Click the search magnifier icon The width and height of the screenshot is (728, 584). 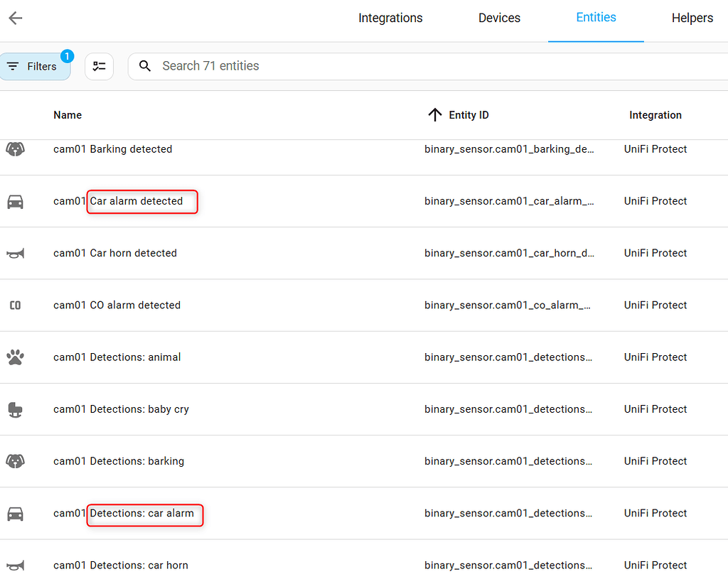pyautogui.click(x=145, y=65)
